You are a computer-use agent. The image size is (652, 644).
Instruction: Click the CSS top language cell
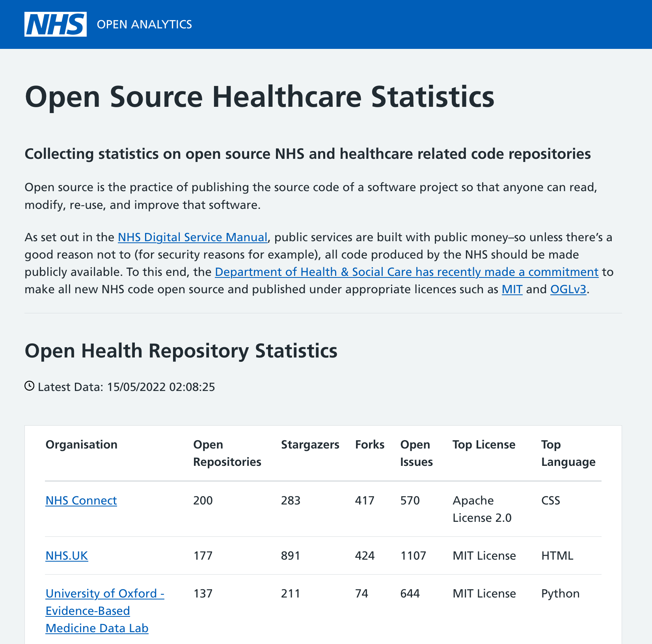point(551,501)
